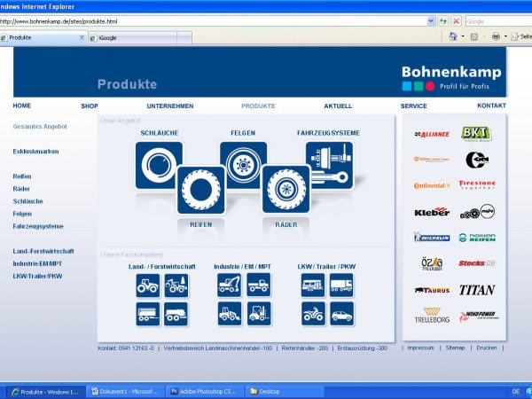Click the Fahrzeugsysteme sidebar link
This screenshot has width=532, height=399.
pyautogui.click(x=38, y=226)
